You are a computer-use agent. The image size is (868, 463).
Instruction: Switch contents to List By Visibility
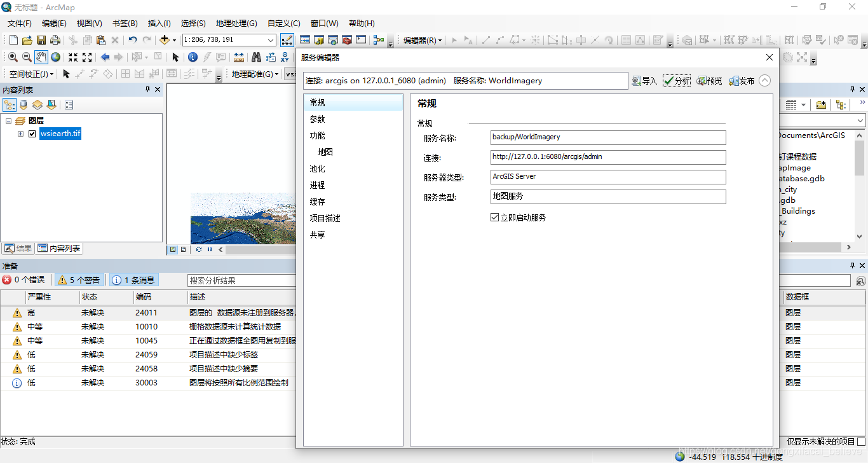tap(37, 105)
